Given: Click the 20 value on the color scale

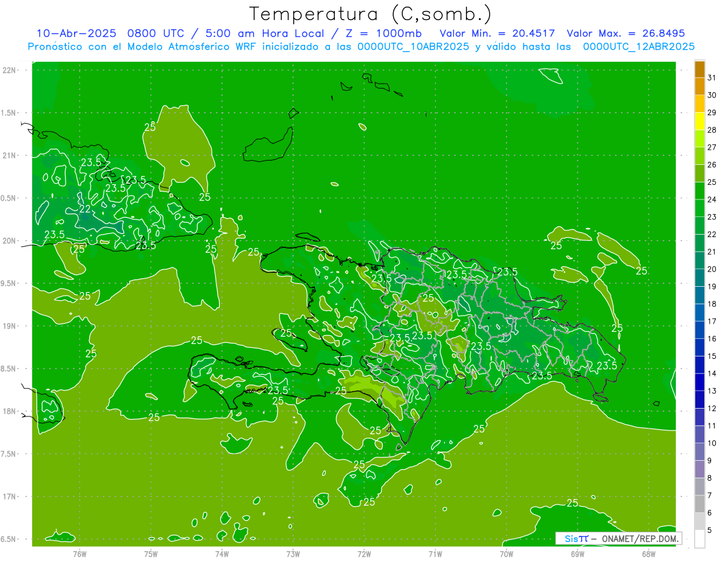Looking at the screenshot, I should tap(712, 269).
